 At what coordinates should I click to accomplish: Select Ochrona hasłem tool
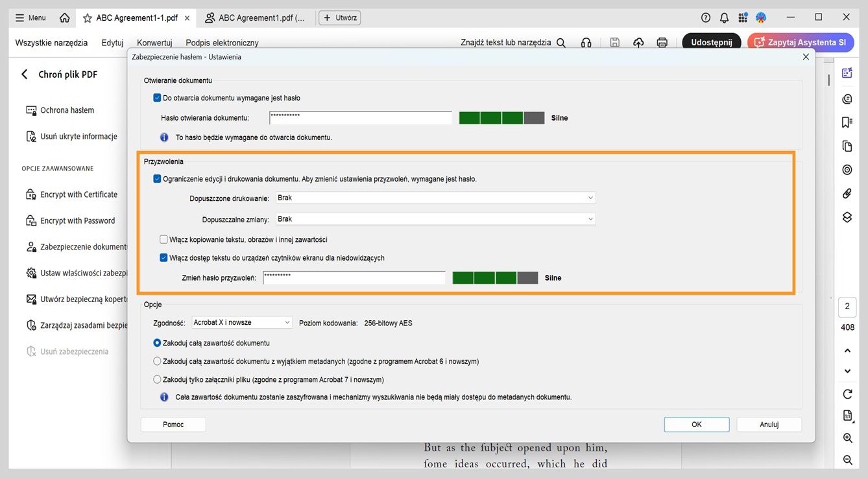[x=60, y=110]
